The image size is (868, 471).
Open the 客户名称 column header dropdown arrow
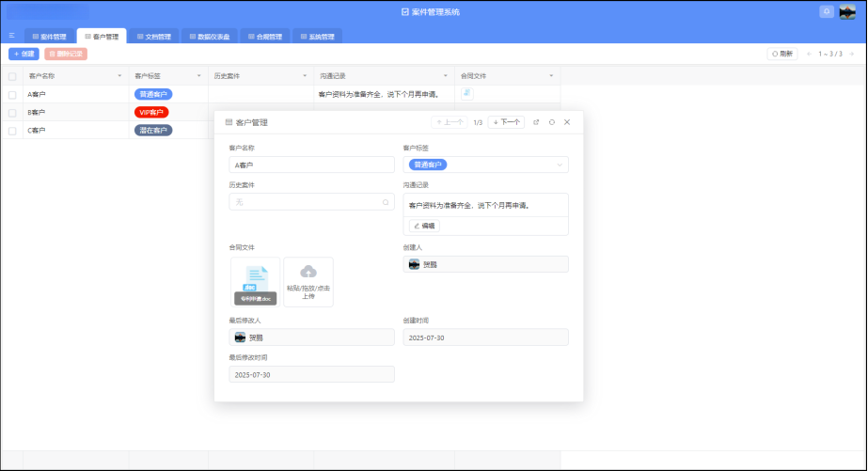pos(119,75)
